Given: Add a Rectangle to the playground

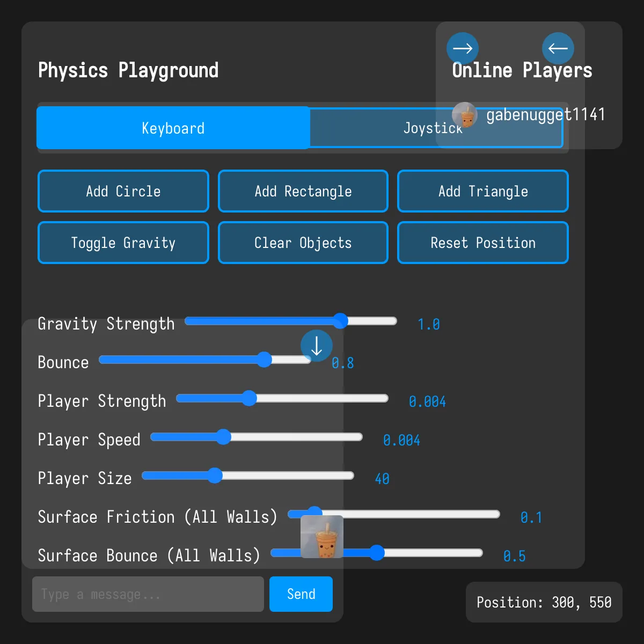Looking at the screenshot, I should [x=303, y=191].
